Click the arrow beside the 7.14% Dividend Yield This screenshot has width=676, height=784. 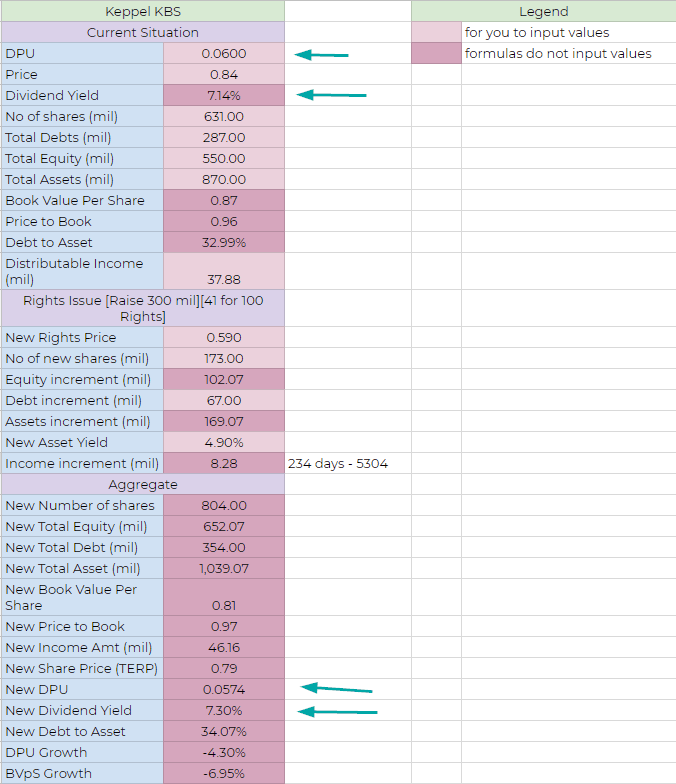point(333,95)
